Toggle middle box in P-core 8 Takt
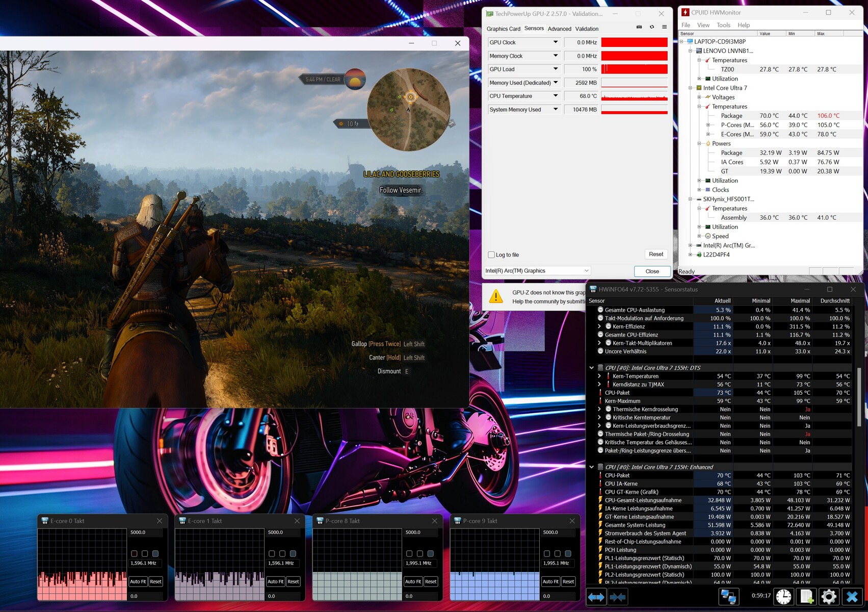This screenshot has height=612, width=868. tap(420, 553)
